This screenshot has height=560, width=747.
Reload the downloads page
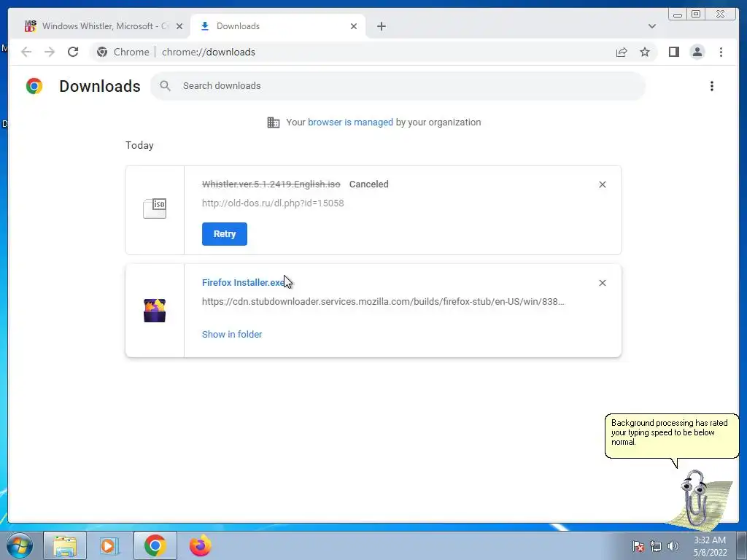pos(73,52)
